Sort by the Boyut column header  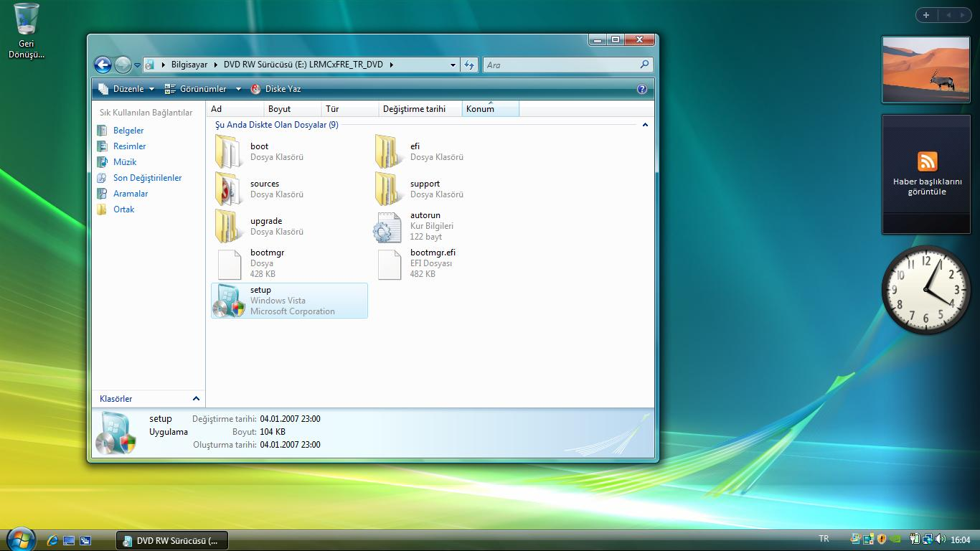[293, 109]
